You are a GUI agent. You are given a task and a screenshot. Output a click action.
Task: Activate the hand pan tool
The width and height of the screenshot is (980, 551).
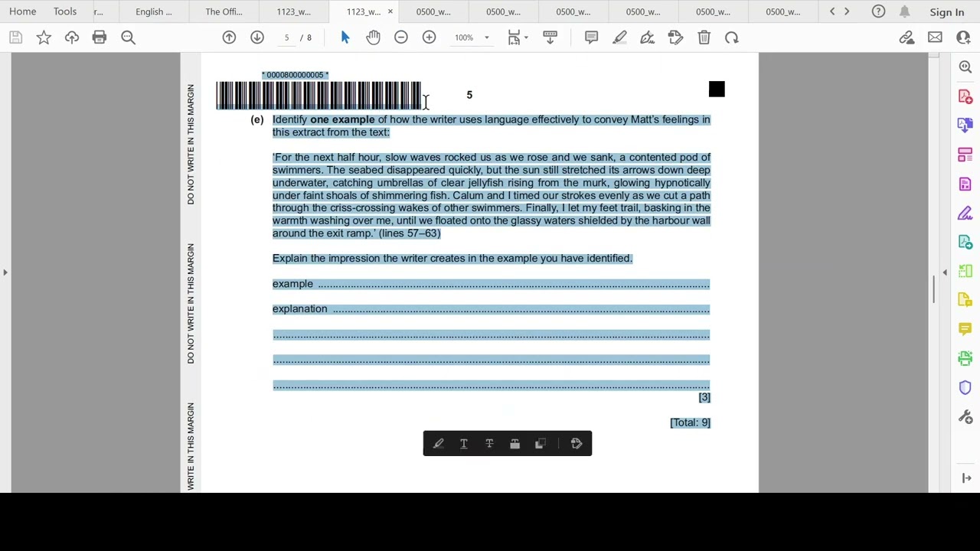tap(373, 37)
